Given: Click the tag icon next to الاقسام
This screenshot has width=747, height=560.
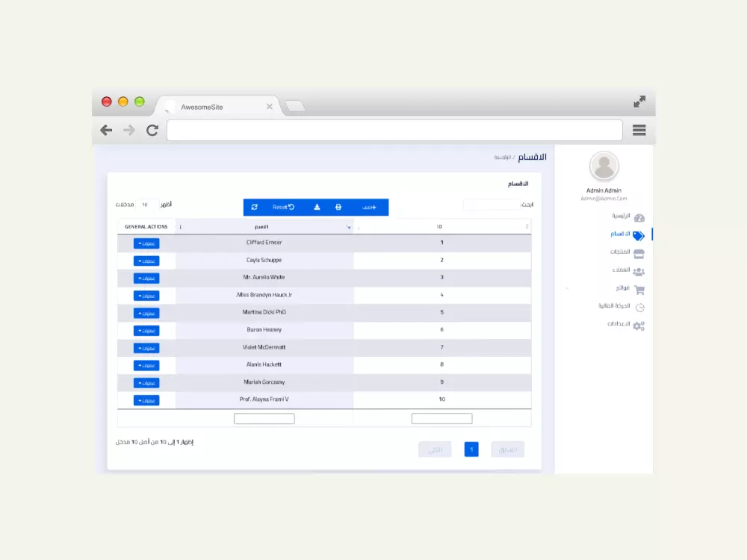Looking at the screenshot, I should [638, 234].
